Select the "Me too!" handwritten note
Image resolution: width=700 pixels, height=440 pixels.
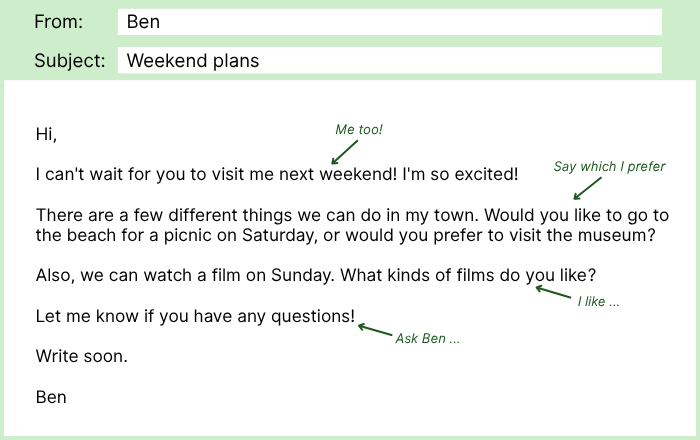359,130
